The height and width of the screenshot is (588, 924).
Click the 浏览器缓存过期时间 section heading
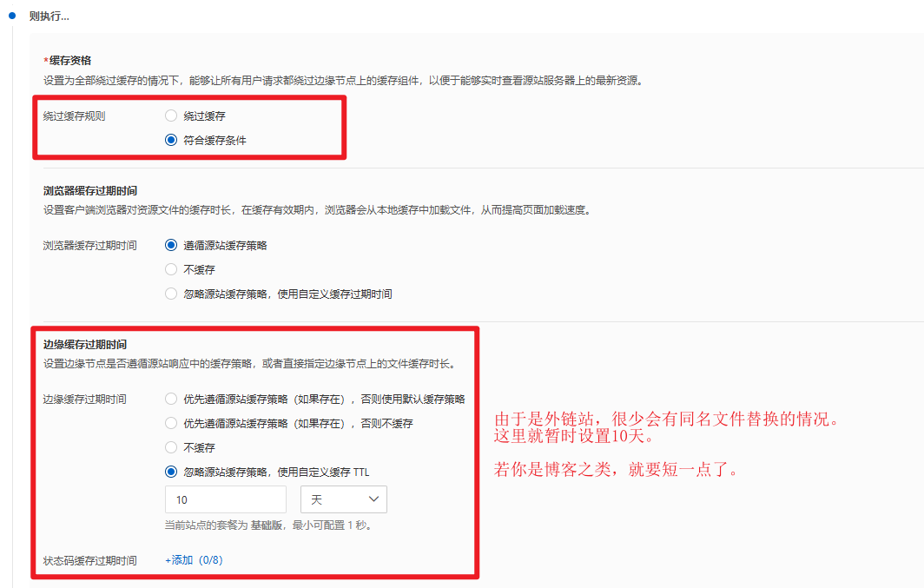pos(90,190)
